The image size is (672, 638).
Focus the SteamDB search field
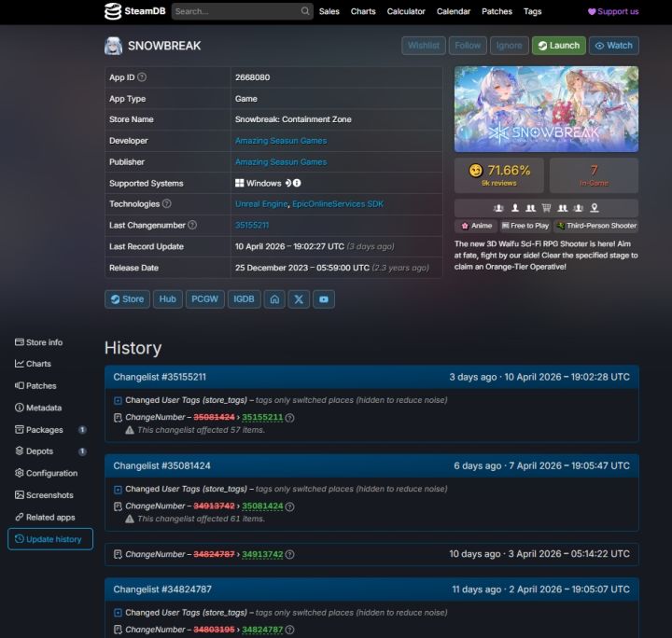pyautogui.click(x=242, y=11)
